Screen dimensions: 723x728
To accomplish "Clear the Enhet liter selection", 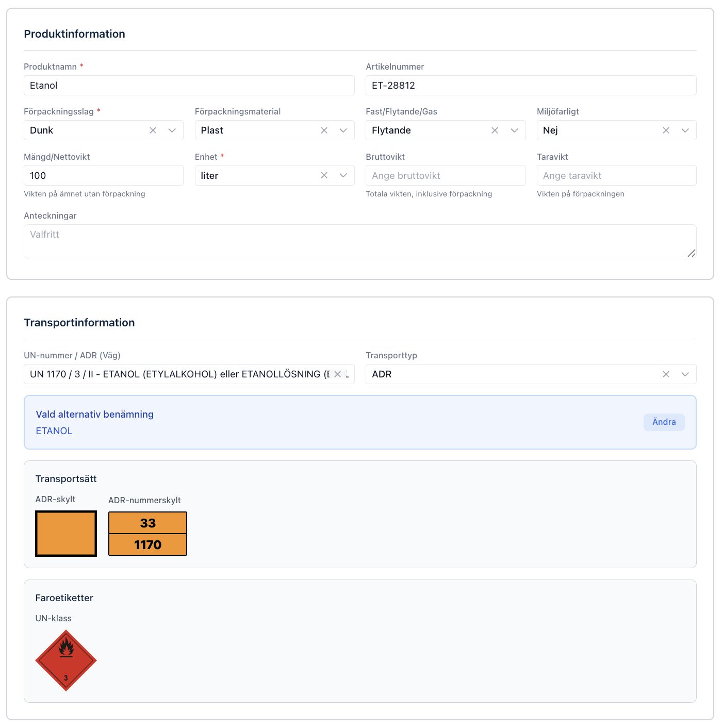I will click(x=324, y=175).
